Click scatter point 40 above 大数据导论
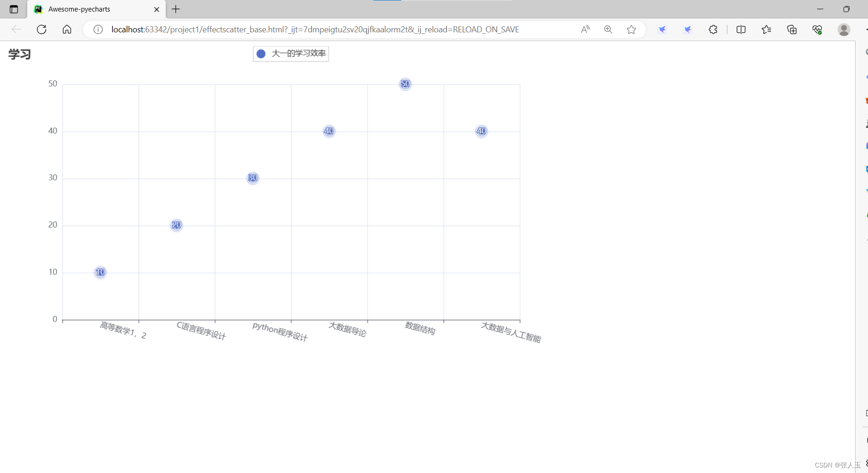Screen dimensions: 868x473 pos(329,131)
